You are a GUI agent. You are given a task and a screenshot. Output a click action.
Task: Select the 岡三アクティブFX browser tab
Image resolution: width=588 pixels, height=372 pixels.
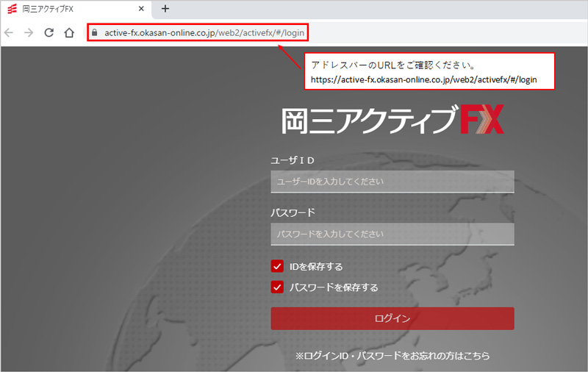tap(75, 9)
